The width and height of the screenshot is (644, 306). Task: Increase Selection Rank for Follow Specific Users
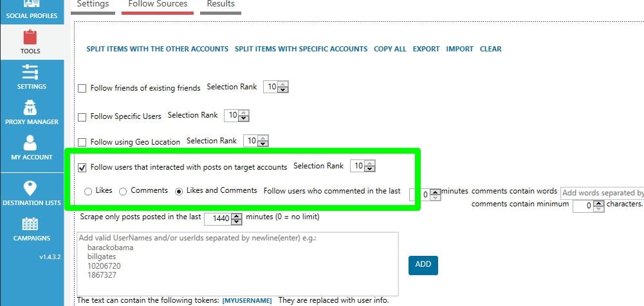244,113
